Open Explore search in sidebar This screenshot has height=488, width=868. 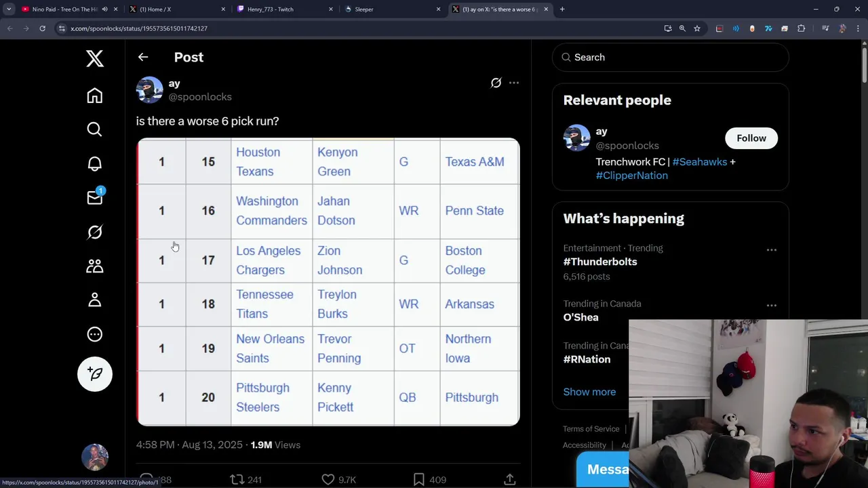click(95, 129)
